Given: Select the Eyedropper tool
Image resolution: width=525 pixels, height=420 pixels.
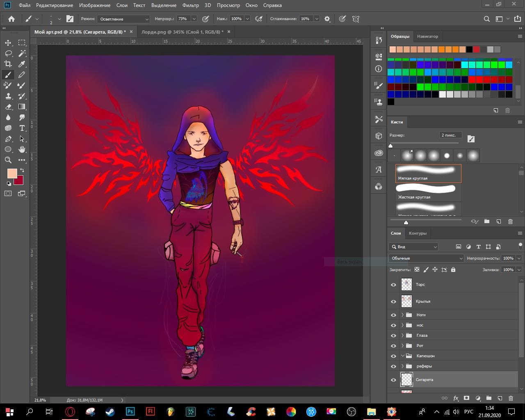Looking at the screenshot, I should point(22,64).
